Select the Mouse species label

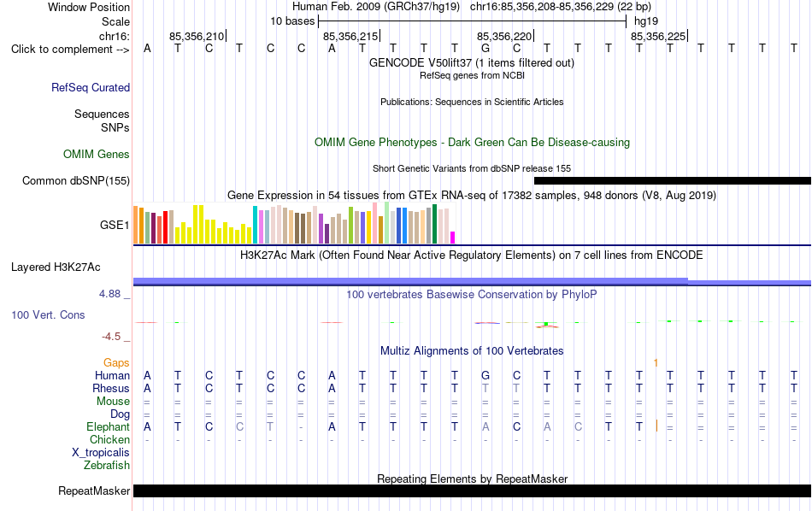pyautogui.click(x=113, y=402)
